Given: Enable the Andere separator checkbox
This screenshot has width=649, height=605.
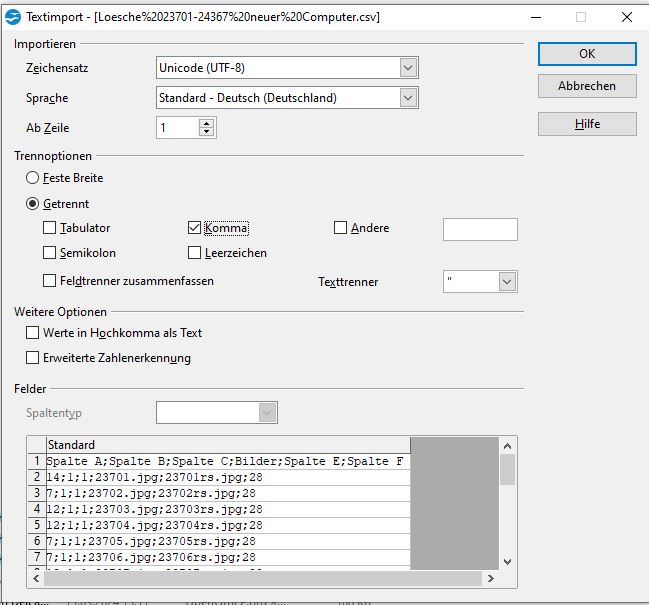Looking at the screenshot, I should click(340, 228).
